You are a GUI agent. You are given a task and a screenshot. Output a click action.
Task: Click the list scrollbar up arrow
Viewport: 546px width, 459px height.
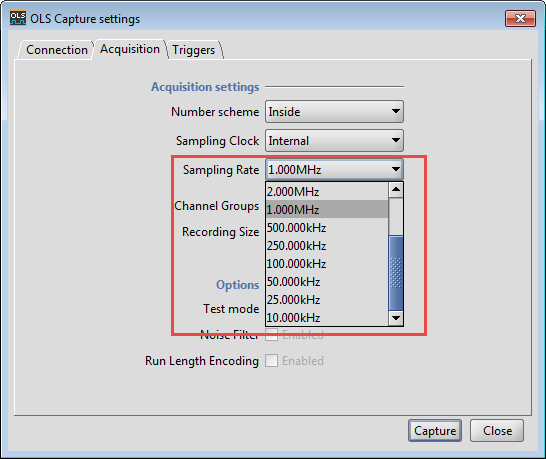[396, 190]
